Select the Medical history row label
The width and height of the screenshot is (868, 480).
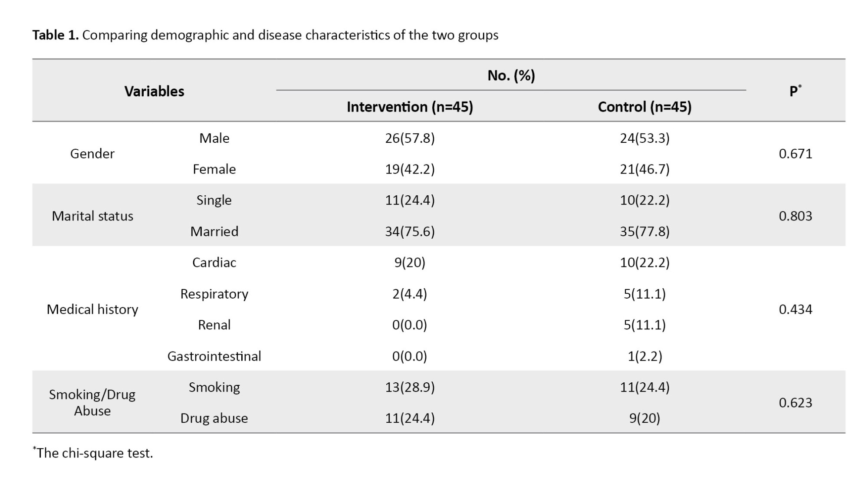point(92,309)
